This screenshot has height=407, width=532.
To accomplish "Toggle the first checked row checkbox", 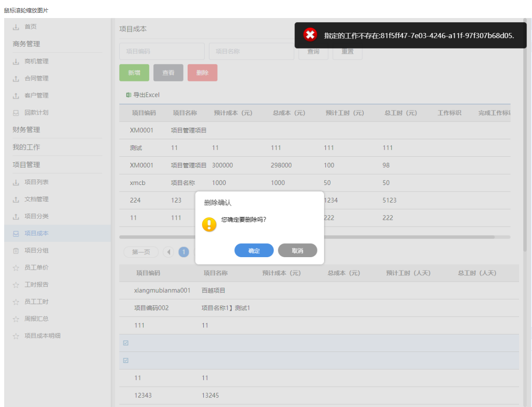I will 126,343.
